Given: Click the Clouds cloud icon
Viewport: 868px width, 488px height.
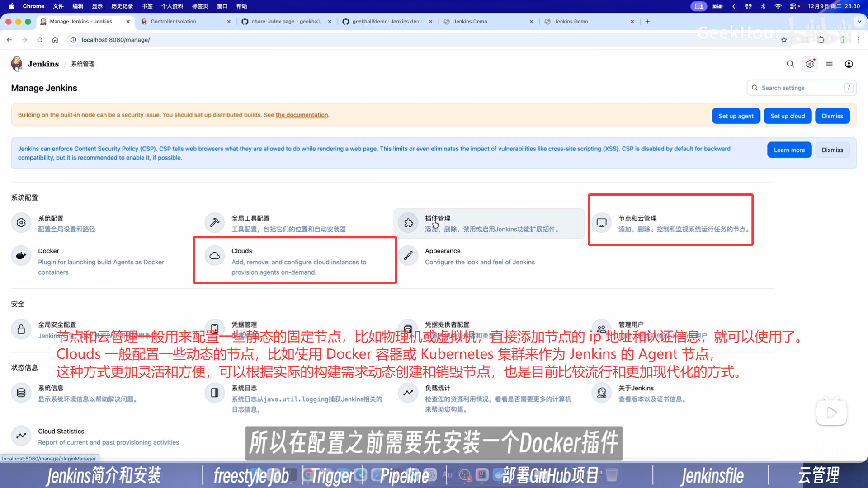Looking at the screenshot, I should pyautogui.click(x=215, y=256).
